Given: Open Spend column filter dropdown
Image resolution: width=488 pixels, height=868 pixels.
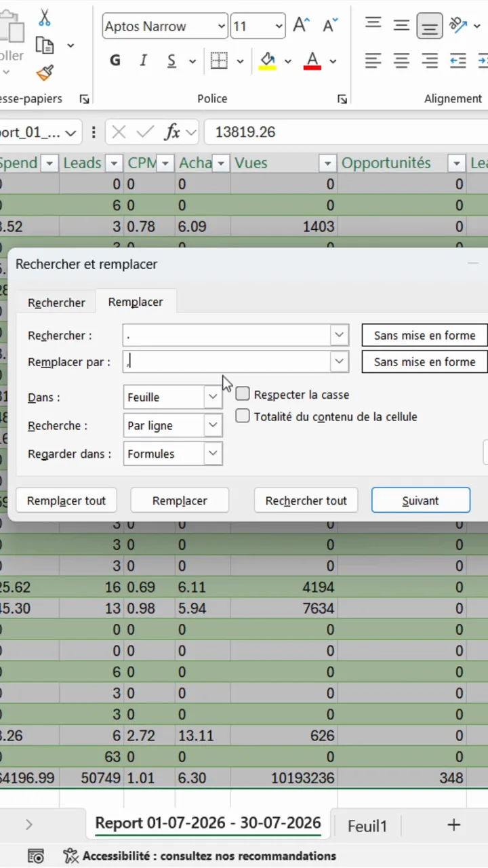Looking at the screenshot, I should point(49,163).
